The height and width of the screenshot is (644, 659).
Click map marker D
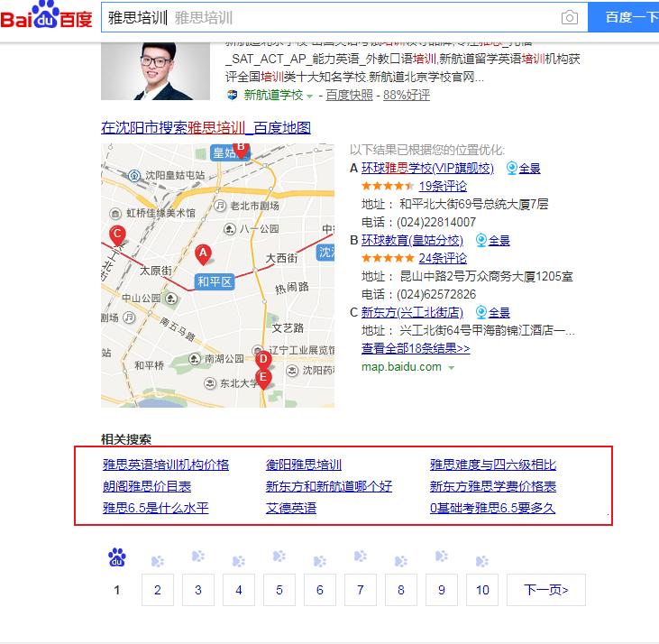pos(263,360)
